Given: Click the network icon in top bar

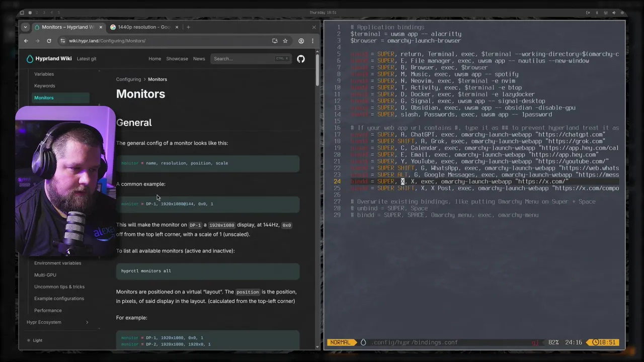Looking at the screenshot, I should pyautogui.click(x=605, y=13).
